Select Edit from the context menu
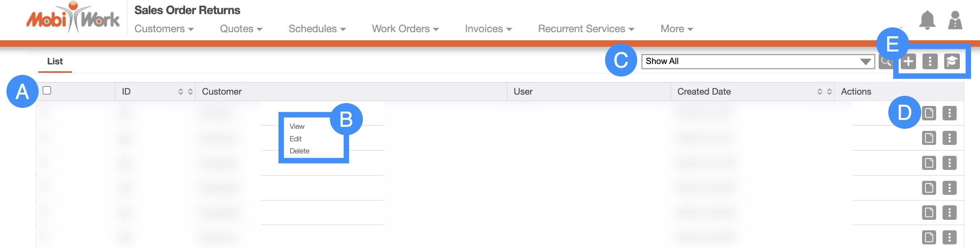This screenshot has width=980, height=248. [x=296, y=139]
